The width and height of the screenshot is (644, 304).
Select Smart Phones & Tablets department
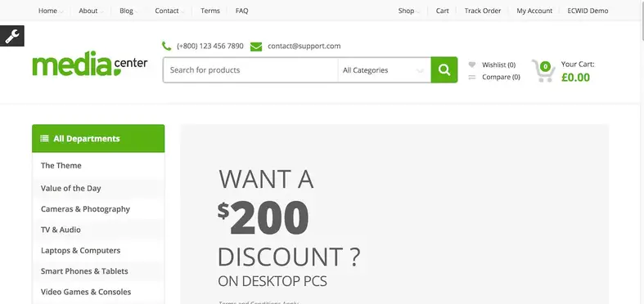pyautogui.click(x=84, y=271)
